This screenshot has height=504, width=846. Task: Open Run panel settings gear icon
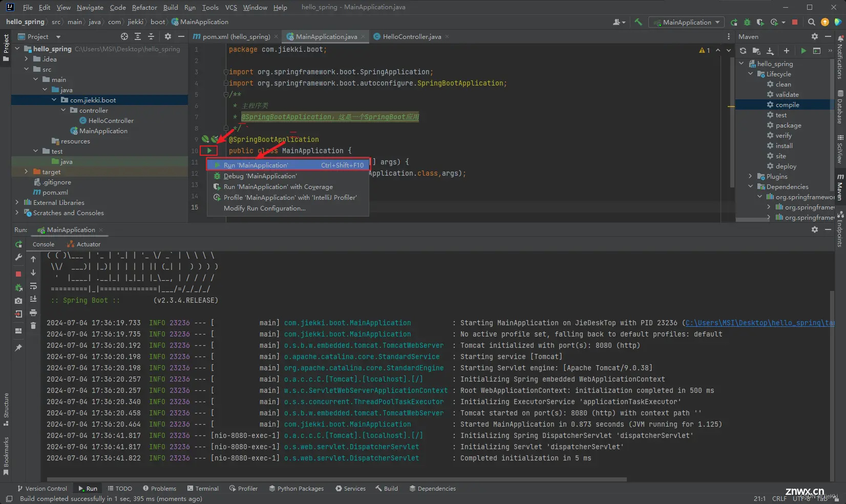coord(815,229)
